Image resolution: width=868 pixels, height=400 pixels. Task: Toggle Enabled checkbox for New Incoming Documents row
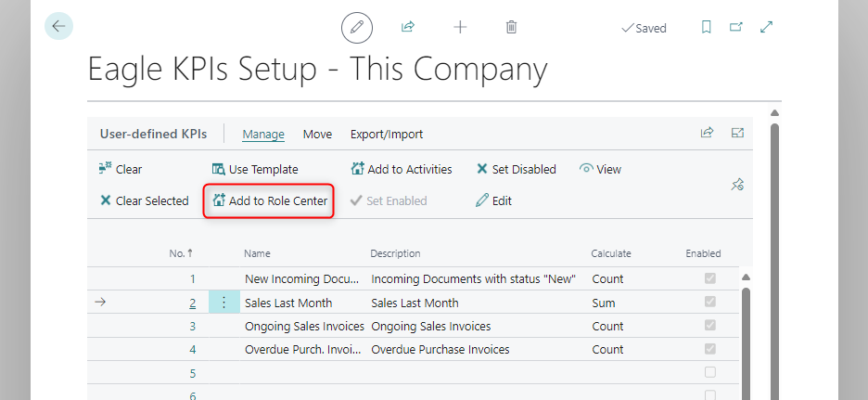(x=709, y=278)
